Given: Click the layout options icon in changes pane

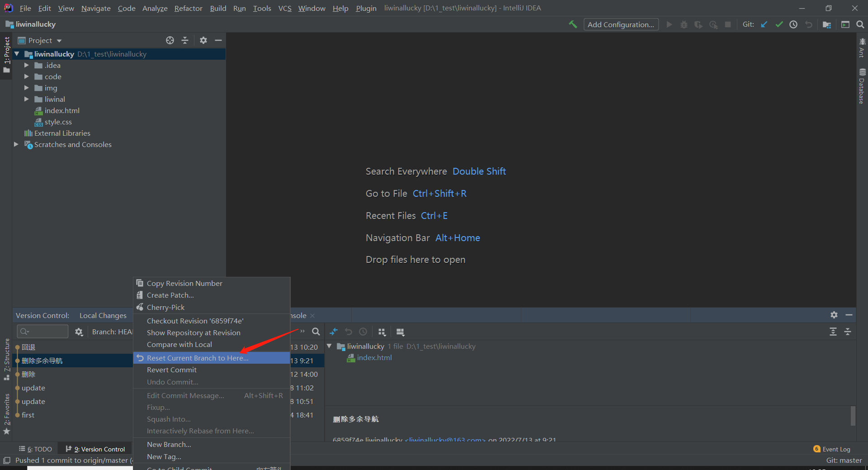Looking at the screenshot, I should point(400,332).
